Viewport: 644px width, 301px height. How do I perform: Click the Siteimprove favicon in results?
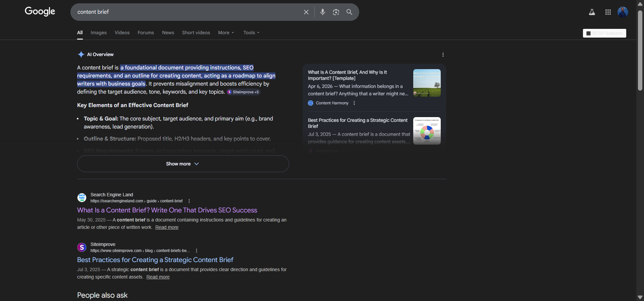pyautogui.click(x=82, y=247)
